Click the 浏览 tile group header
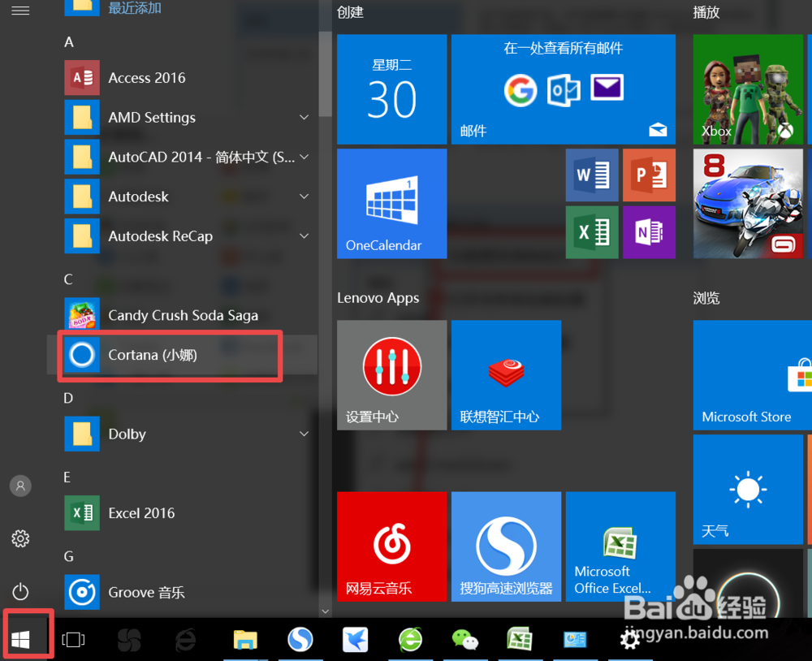 tap(706, 298)
